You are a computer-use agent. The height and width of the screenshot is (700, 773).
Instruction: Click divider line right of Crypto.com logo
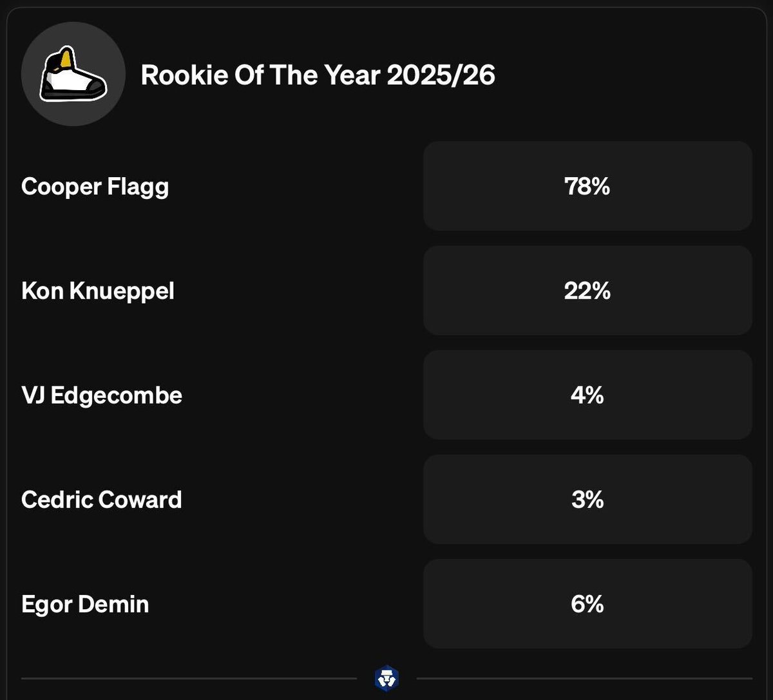tap(584, 678)
